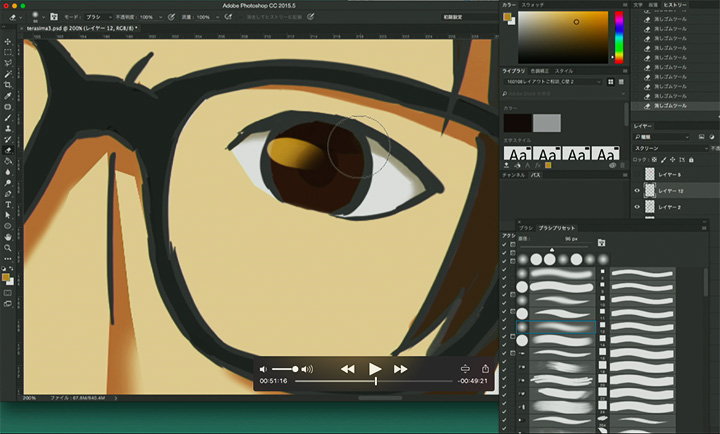Open the layer blend mode スクリーン dropdown
This screenshot has height=434, width=720.
(670, 148)
